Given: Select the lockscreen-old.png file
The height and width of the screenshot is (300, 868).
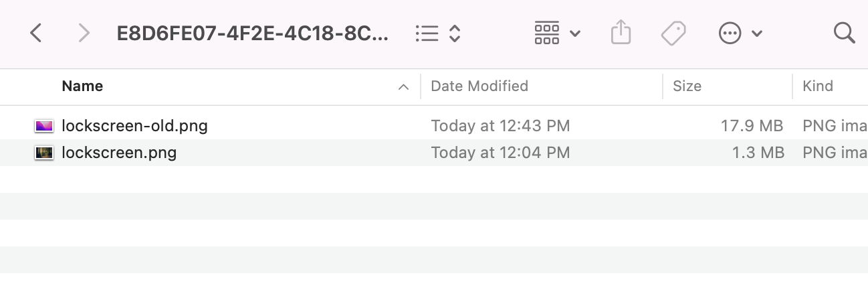Looking at the screenshot, I should coord(434,125).
